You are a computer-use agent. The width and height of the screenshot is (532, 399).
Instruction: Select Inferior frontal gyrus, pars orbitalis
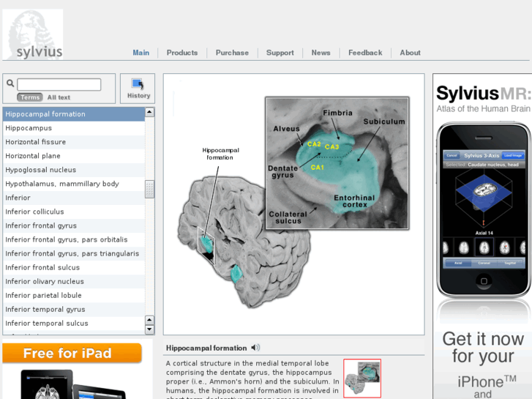click(x=74, y=239)
